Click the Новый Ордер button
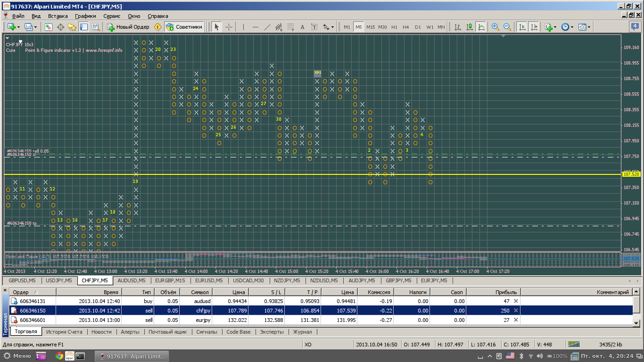Image resolution: width=644 pixels, height=362 pixels. [128, 27]
